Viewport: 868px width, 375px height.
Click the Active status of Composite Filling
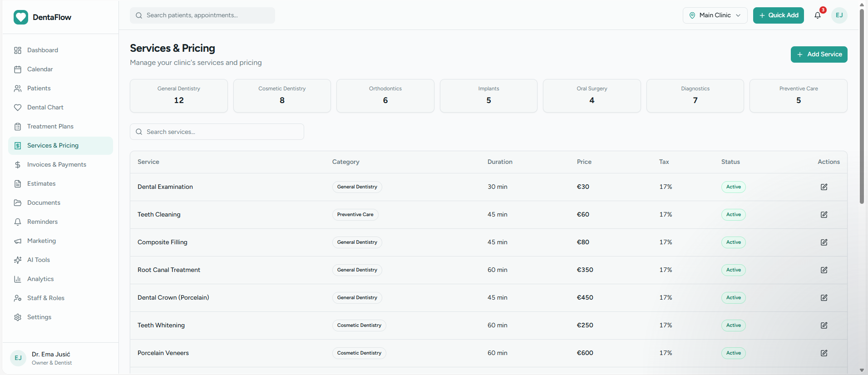(x=734, y=242)
